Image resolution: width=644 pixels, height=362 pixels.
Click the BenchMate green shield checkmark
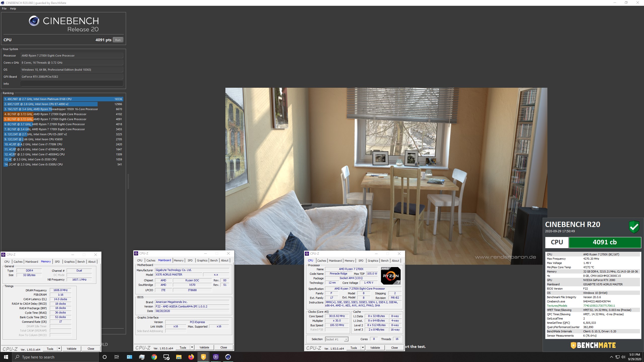[x=634, y=227]
